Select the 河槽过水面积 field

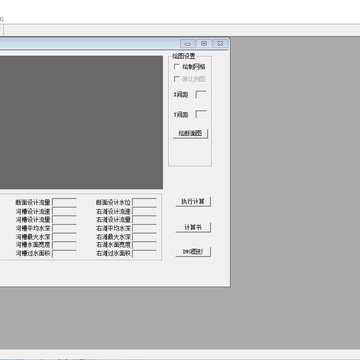click(x=64, y=254)
